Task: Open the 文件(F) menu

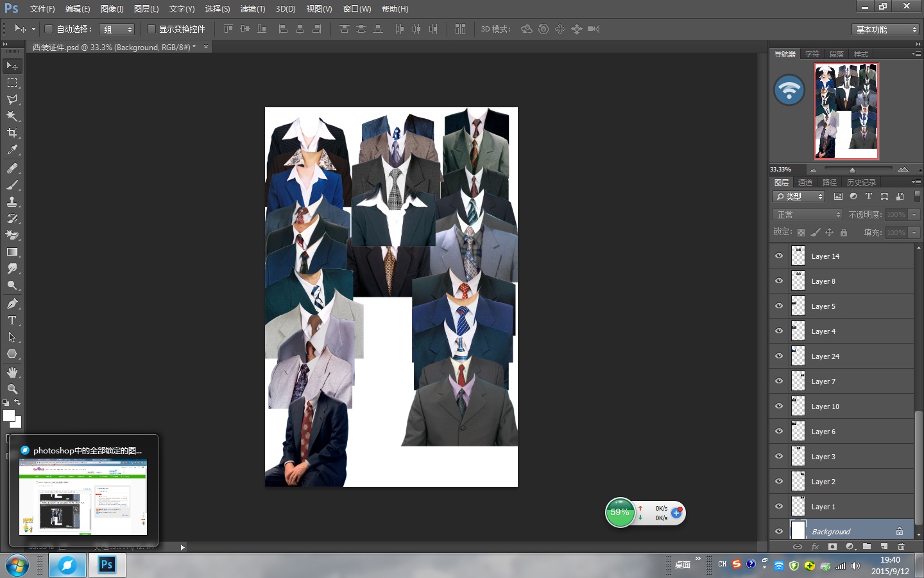Action: tap(42, 9)
